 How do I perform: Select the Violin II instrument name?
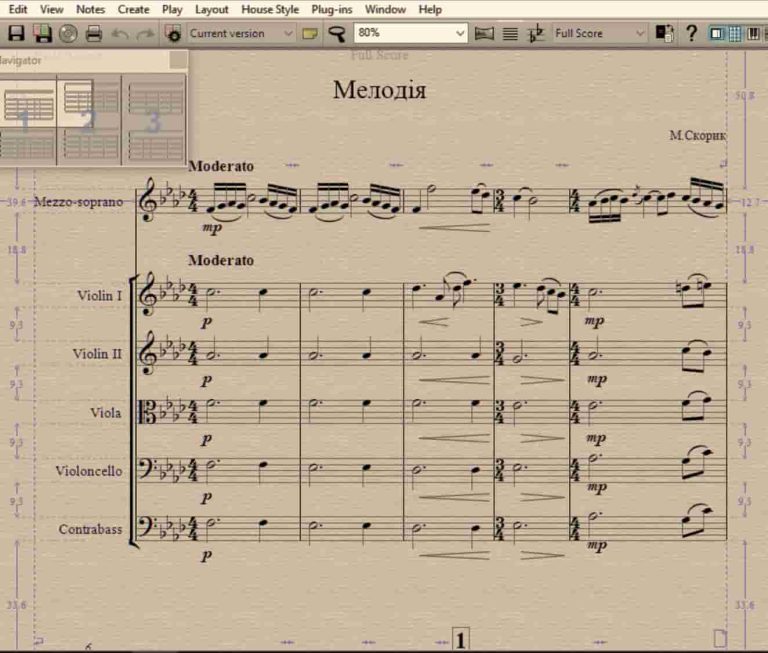point(97,354)
